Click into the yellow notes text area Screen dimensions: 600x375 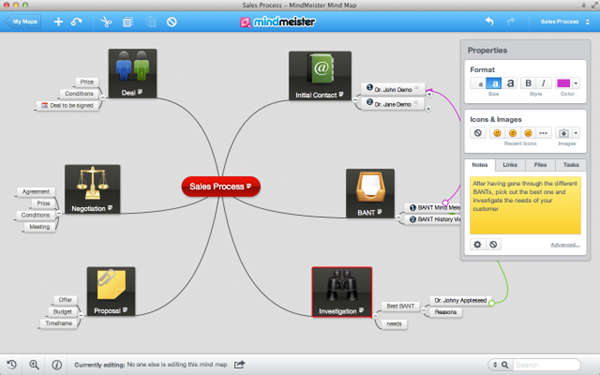click(525, 205)
